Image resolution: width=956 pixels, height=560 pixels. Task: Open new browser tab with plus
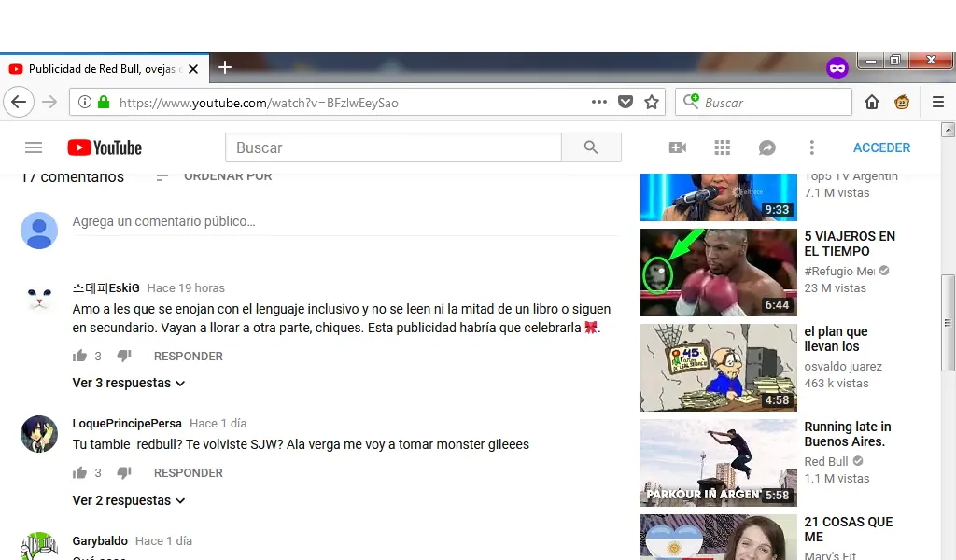pos(225,67)
